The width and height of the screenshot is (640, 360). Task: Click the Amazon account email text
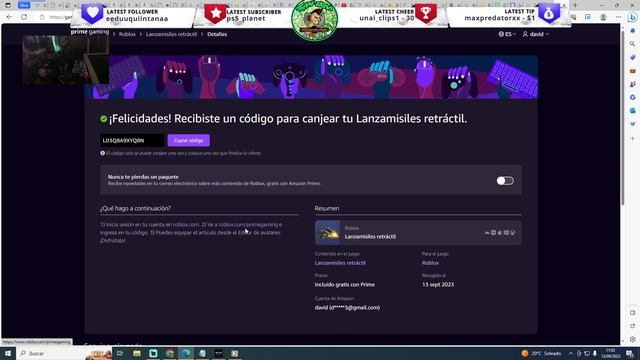pyautogui.click(x=347, y=307)
